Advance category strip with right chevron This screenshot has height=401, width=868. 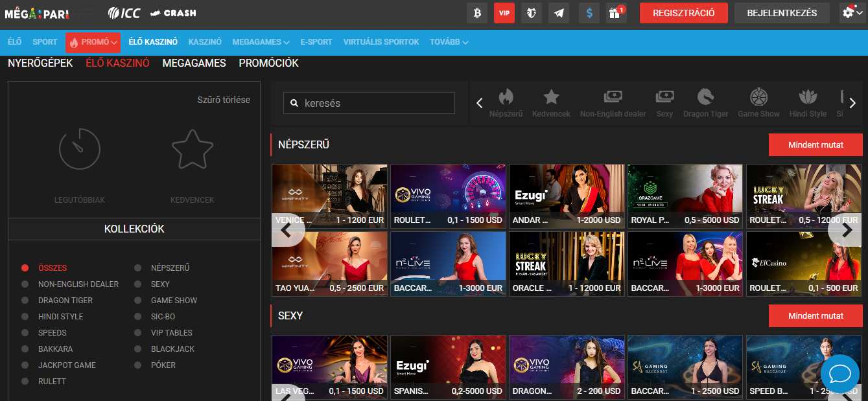[852, 103]
